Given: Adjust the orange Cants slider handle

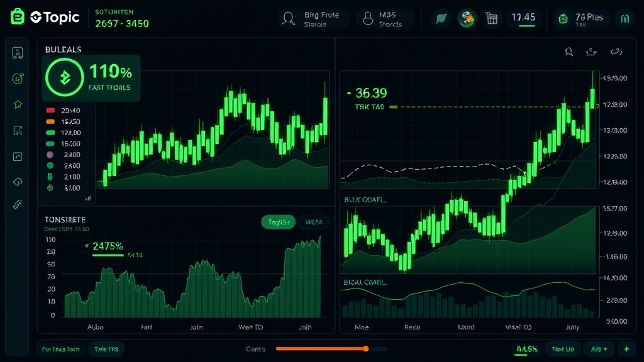Looking at the screenshot, I should coord(365,349).
